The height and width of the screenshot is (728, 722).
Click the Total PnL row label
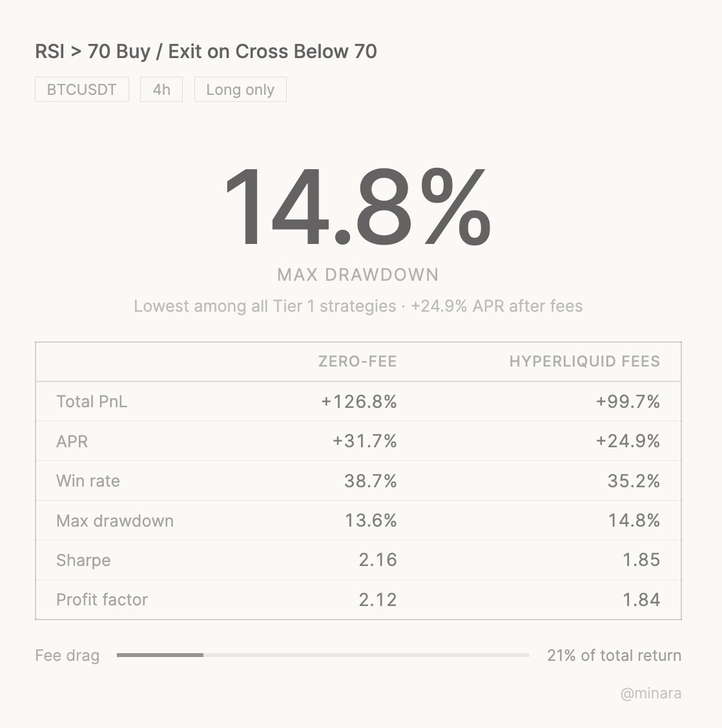tap(92, 401)
